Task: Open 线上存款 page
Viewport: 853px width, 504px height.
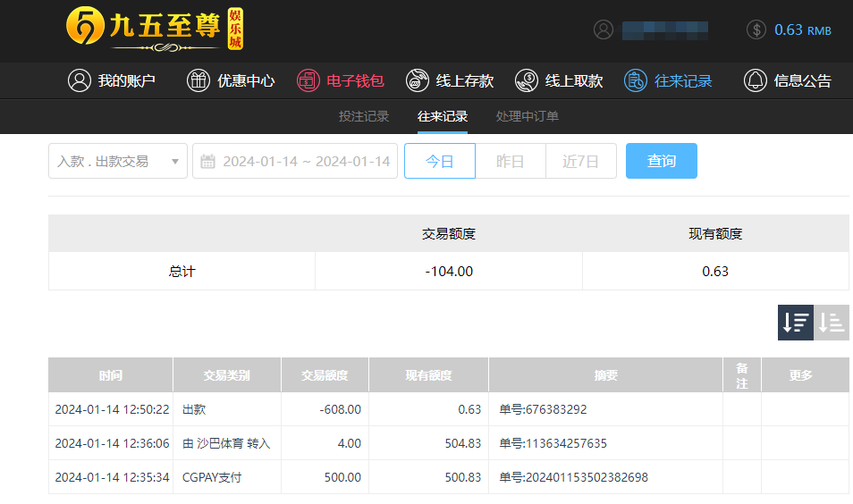Action: [450, 80]
